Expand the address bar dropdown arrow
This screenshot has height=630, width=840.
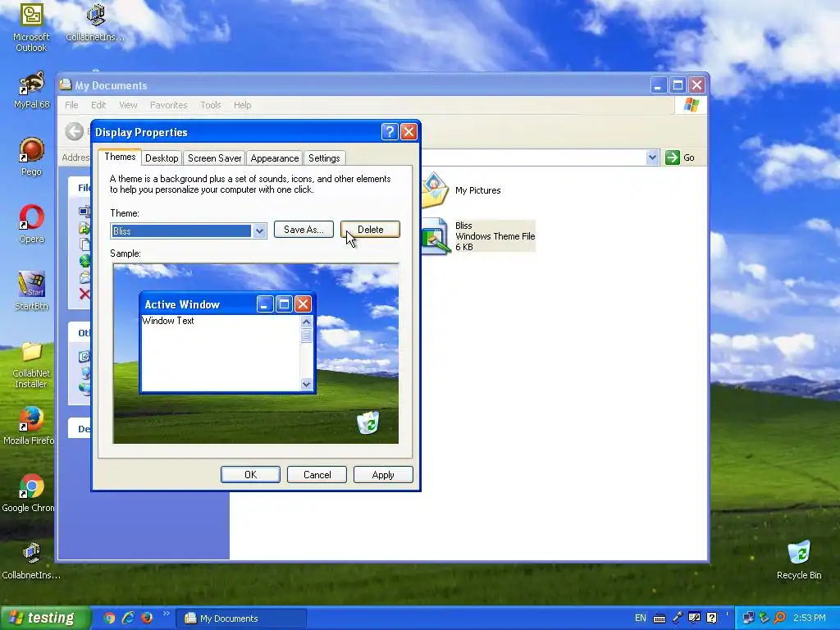pos(652,157)
